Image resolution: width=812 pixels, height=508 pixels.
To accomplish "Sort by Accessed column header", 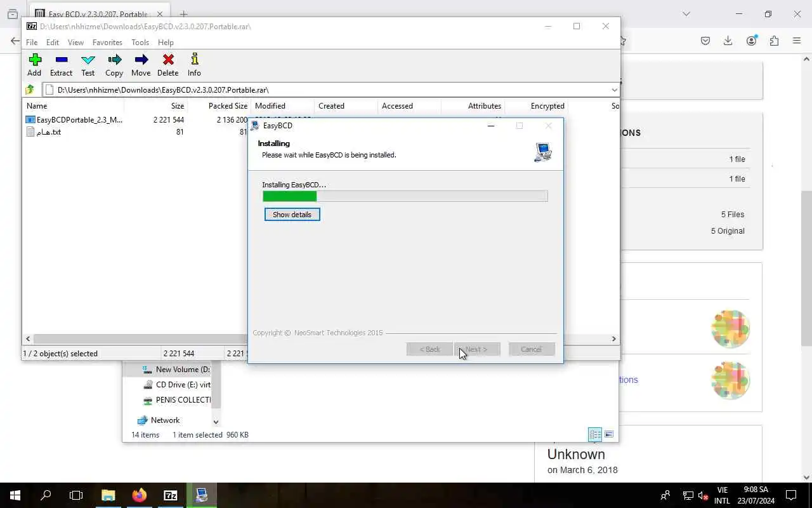I will (x=409, y=106).
